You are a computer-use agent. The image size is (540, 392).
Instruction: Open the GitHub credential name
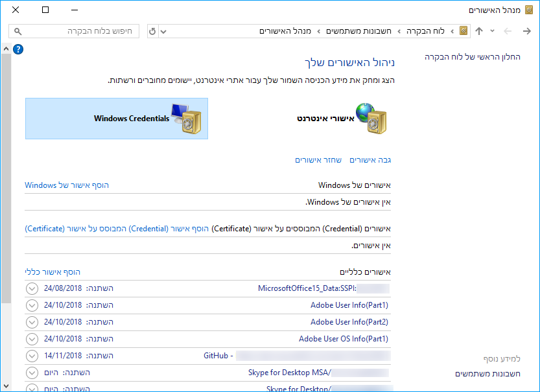[x=218, y=356]
